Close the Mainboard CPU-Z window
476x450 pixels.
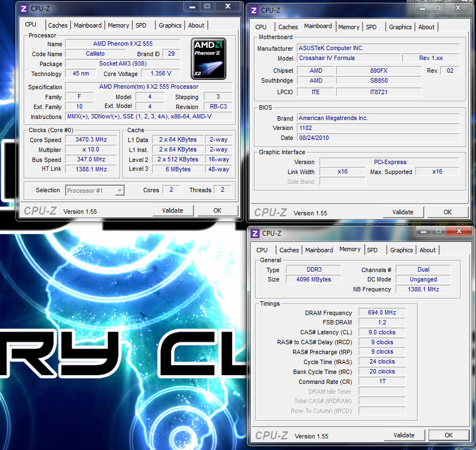coord(458,8)
